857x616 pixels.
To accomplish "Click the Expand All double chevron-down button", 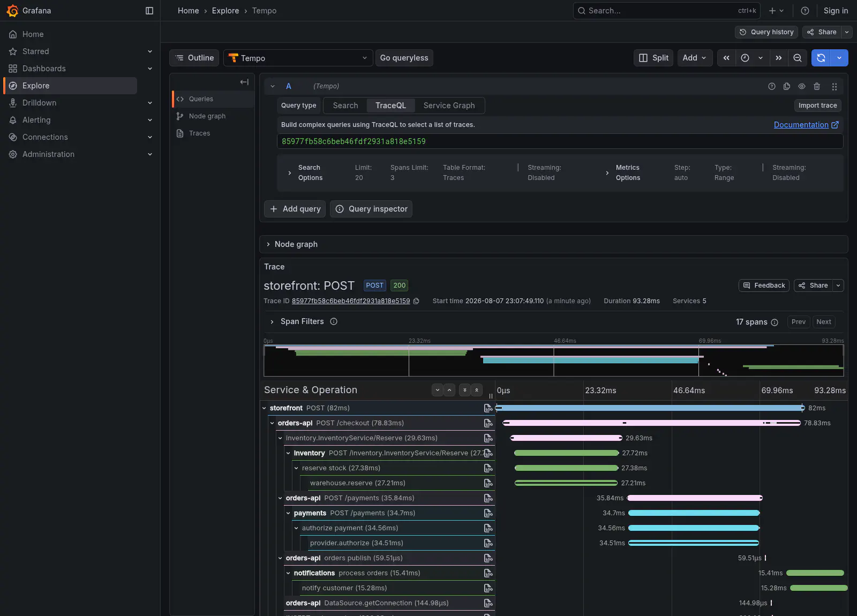I will coord(465,390).
